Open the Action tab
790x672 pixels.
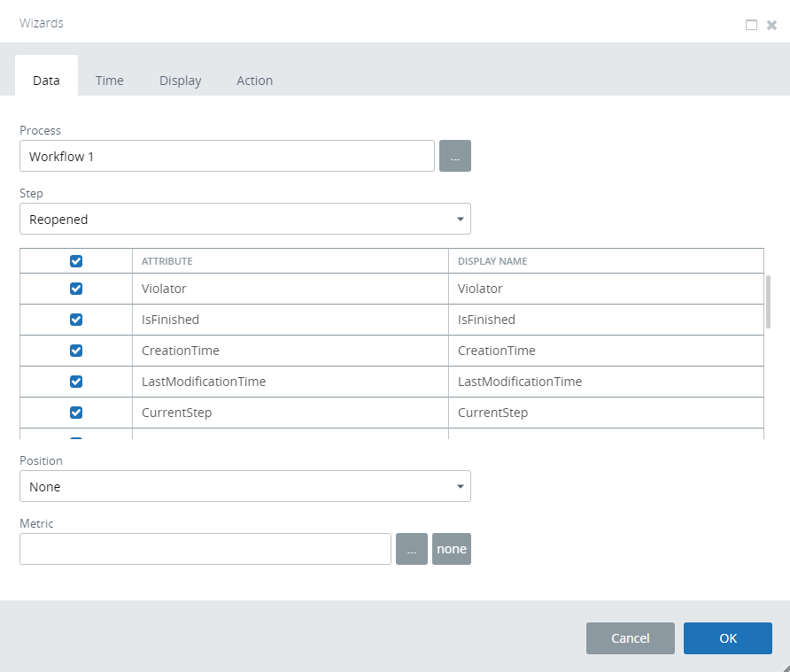point(254,81)
